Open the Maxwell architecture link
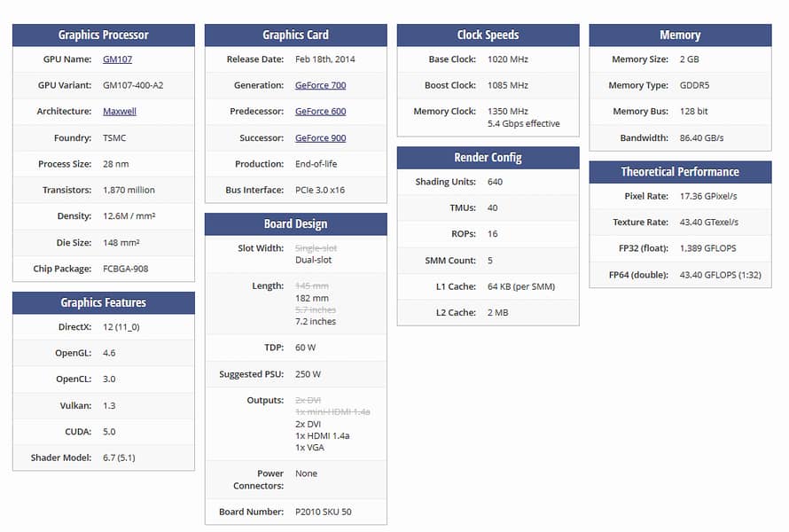Image resolution: width=789 pixels, height=532 pixels. coord(120,111)
